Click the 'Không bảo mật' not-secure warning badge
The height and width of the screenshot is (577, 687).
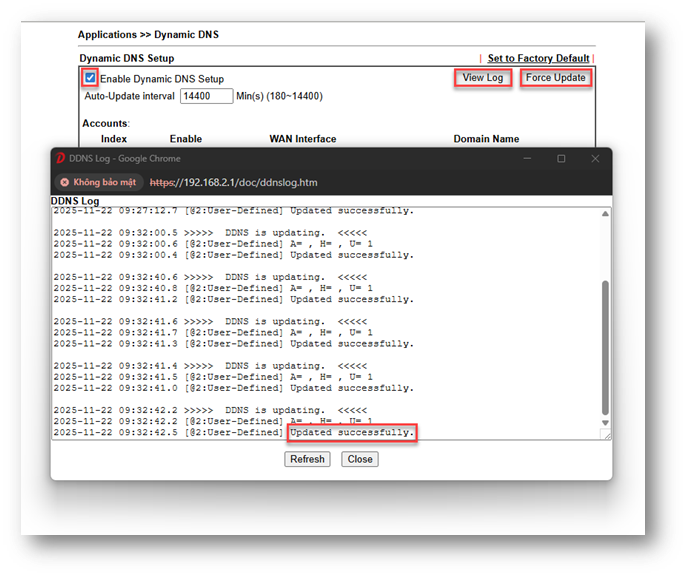[98, 183]
